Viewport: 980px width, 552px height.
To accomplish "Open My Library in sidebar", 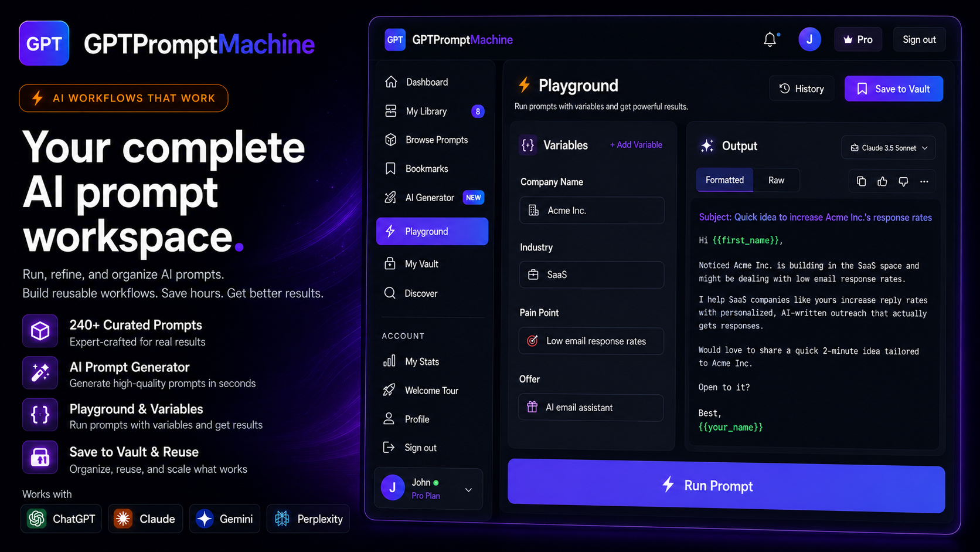I will (x=432, y=111).
